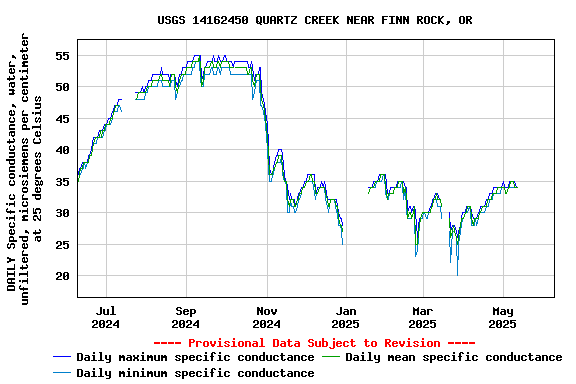The height and width of the screenshot is (384, 576).
Task: Click the y-axis value 40
Action: [x=62, y=150]
